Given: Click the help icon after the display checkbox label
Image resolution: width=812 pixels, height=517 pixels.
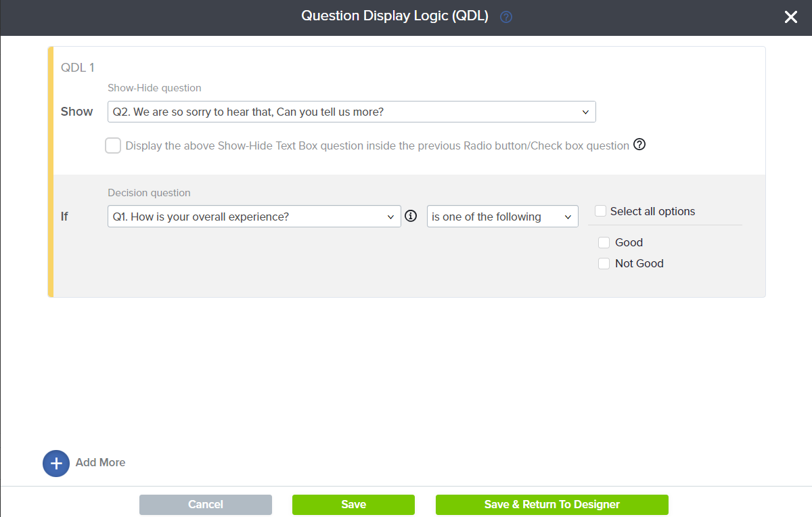Looking at the screenshot, I should [x=639, y=145].
